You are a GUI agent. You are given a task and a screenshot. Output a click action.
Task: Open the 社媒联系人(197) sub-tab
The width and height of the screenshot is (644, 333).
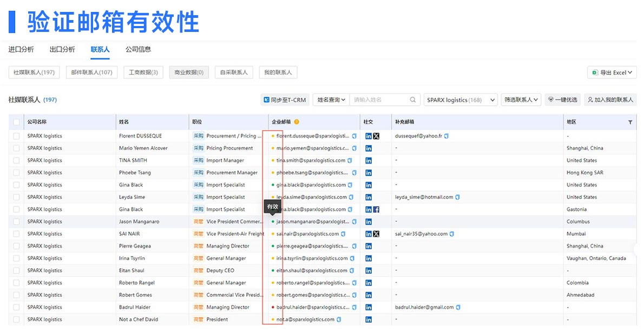click(x=34, y=73)
